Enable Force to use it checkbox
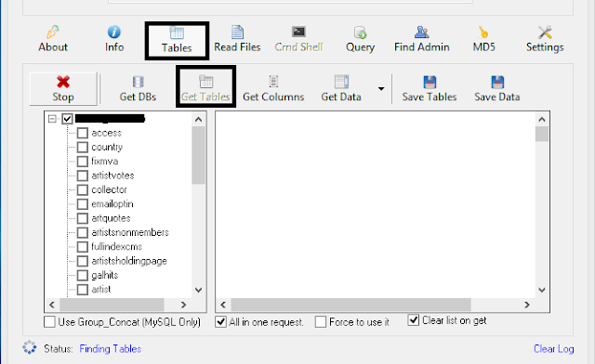The height and width of the screenshot is (364, 595). 321,322
